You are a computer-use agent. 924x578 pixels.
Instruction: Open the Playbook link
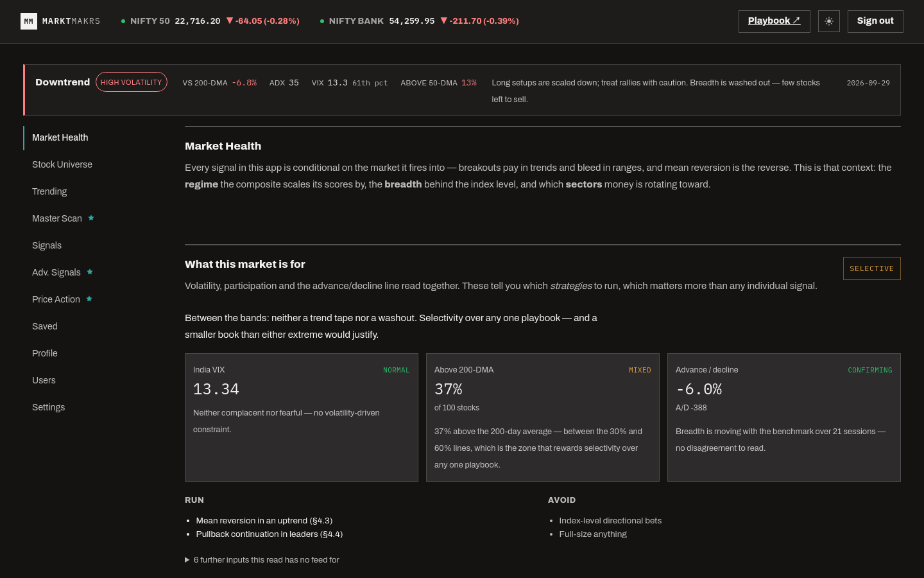[774, 21]
